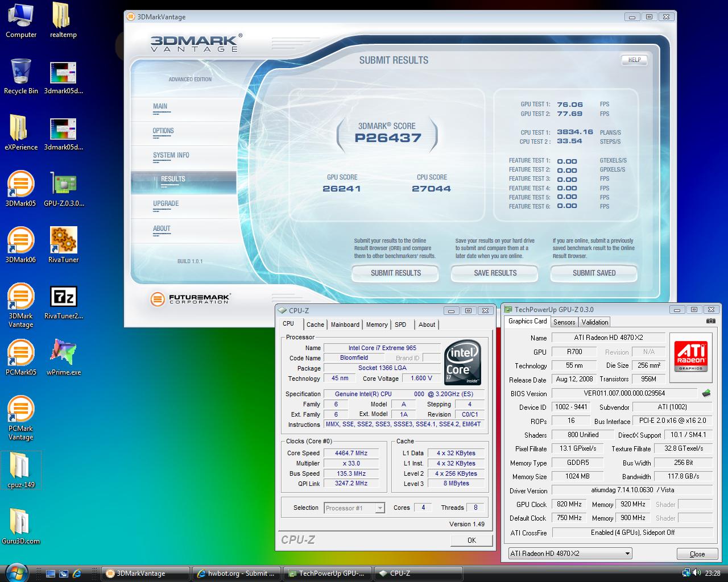Click the BIOS save chip icon in GPU-Z
Screen dimensions: 728x582
(706, 393)
